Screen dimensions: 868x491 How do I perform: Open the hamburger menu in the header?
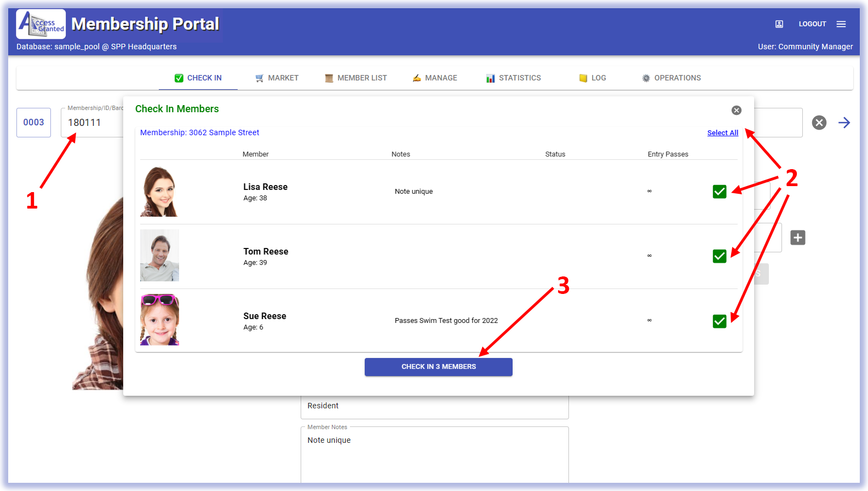(x=841, y=24)
